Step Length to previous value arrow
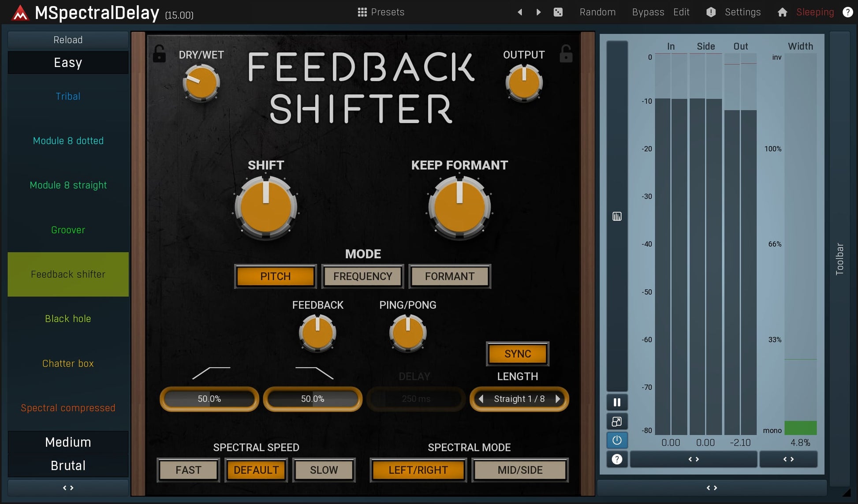 [x=481, y=399]
